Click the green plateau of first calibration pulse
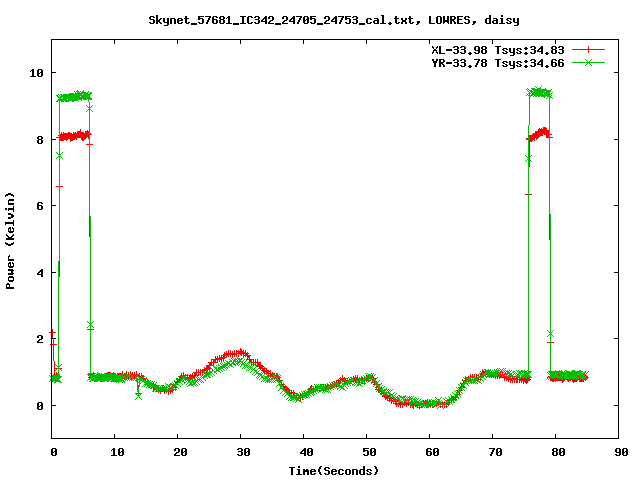640x480 pixels. tap(75, 97)
